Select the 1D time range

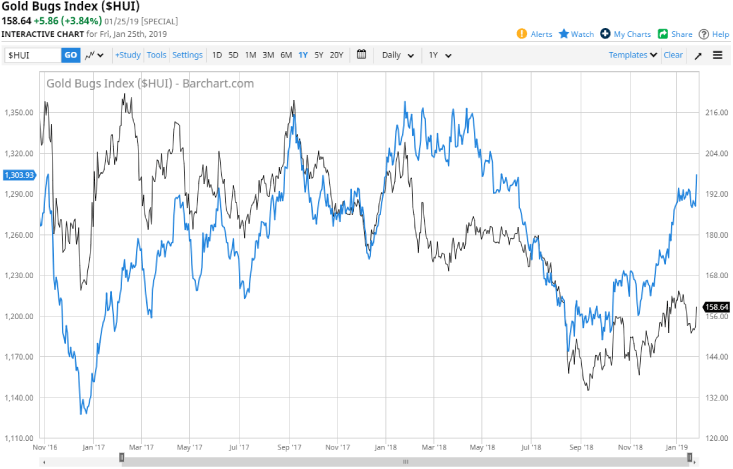click(x=217, y=55)
